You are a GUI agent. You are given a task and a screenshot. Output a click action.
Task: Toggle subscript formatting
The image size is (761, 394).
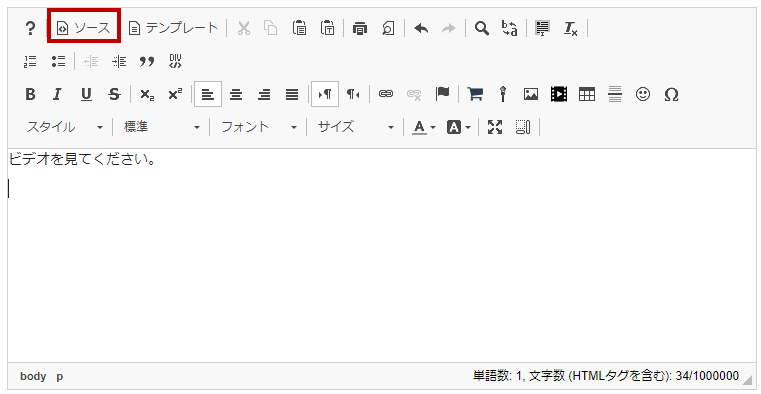point(147,94)
